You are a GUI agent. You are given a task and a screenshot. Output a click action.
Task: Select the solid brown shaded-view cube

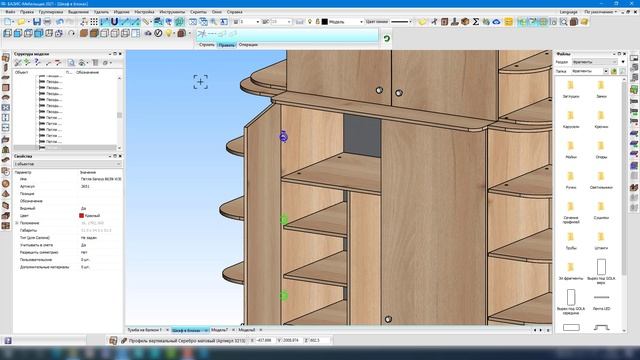(84, 33)
